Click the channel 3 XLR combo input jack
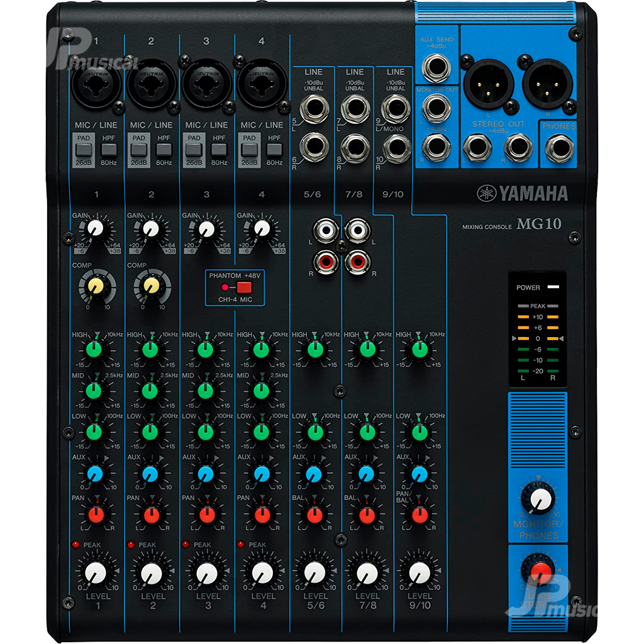Image resolution: width=644 pixels, height=644 pixels. pyautogui.click(x=206, y=84)
